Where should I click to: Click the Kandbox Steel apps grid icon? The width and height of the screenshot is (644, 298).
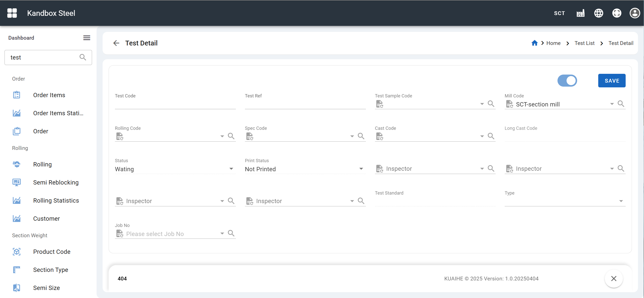12,13
